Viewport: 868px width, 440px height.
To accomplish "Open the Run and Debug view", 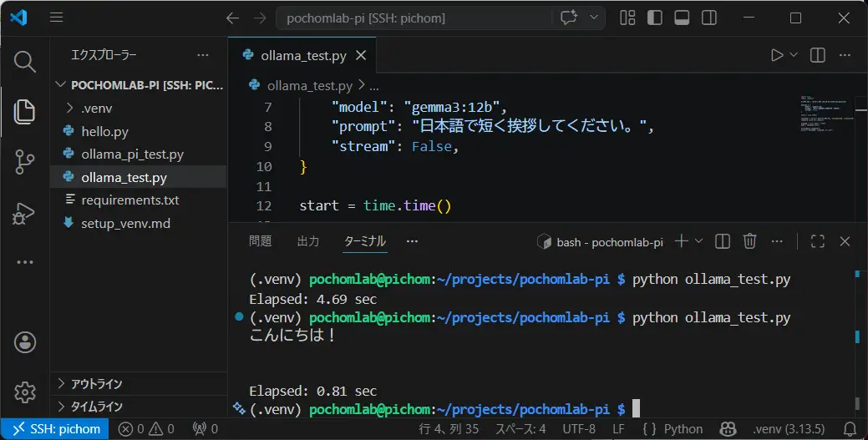I will tap(25, 213).
